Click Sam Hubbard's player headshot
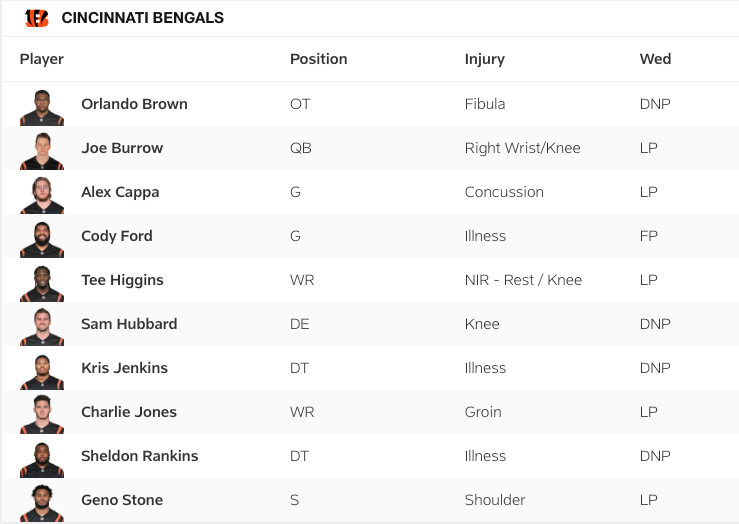Screen dimensions: 739x524 tap(42, 325)
